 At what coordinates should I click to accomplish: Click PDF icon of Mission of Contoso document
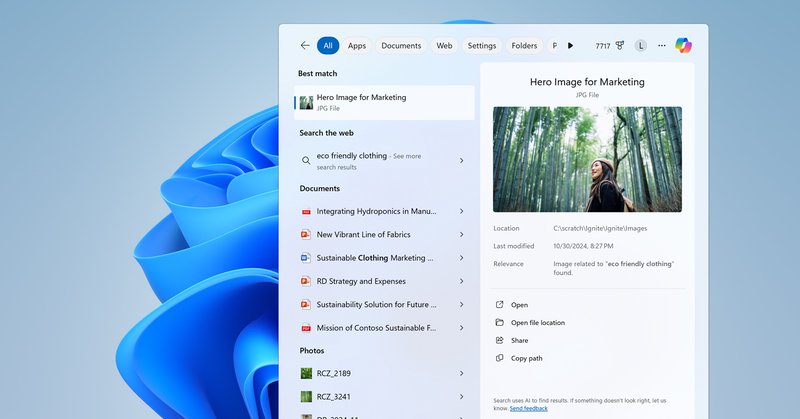306,328
